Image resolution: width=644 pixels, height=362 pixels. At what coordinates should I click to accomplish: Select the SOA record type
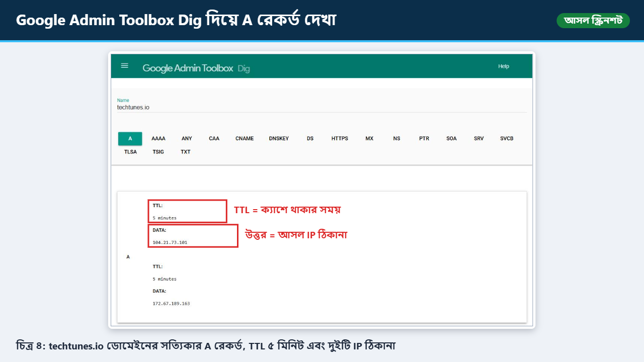click(451, 139)
